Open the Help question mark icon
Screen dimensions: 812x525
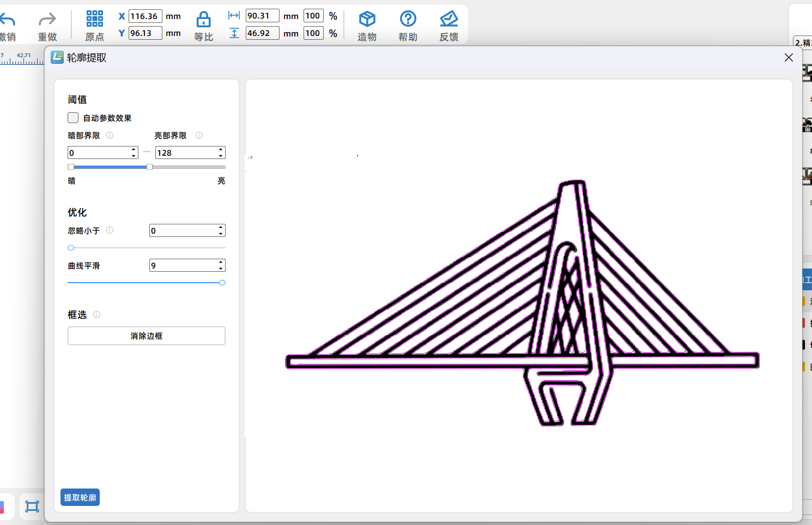click(408, 19)
